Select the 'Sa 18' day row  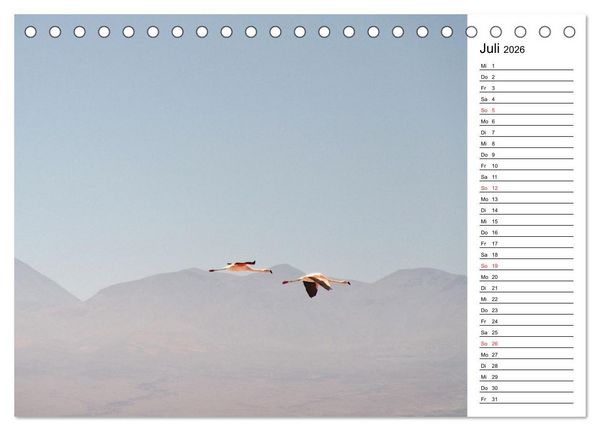click(527, 255)
